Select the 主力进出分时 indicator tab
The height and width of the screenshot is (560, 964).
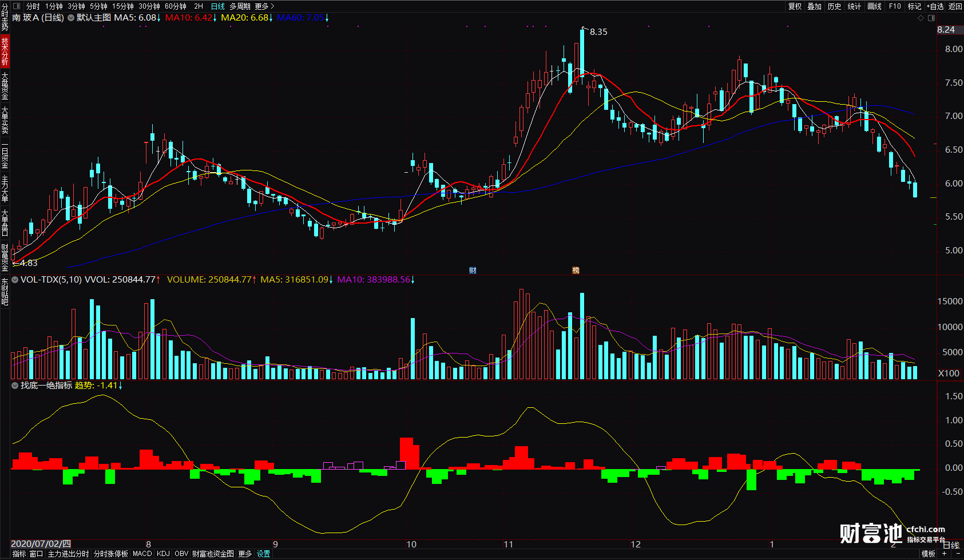click(68, 554)
